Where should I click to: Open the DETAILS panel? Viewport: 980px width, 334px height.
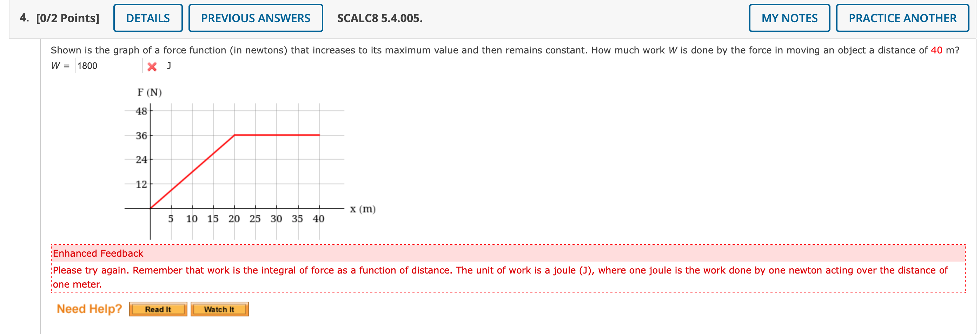[148, 18]
